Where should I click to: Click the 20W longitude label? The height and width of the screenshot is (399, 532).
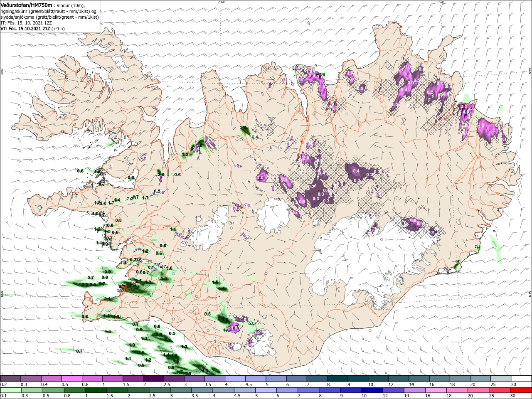click(x=221, y=2)
